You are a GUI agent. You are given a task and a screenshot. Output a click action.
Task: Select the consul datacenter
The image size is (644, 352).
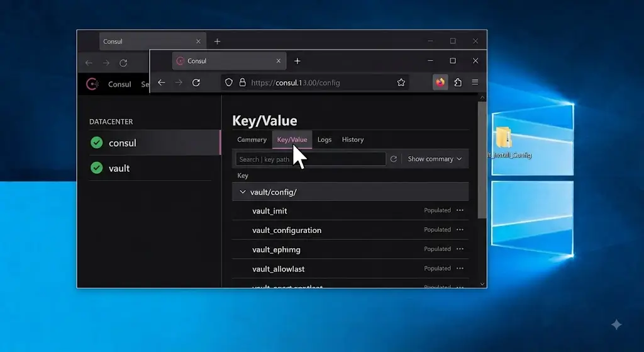tap(155, 143)
